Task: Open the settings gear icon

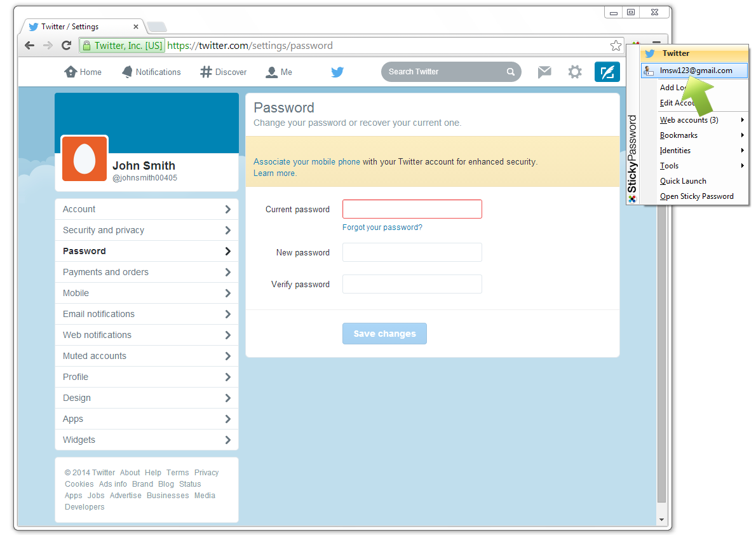Action: click(575, 72)
